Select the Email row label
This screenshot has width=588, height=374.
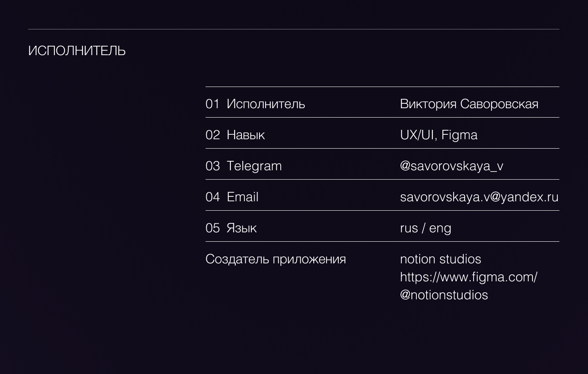pos(242,197)
